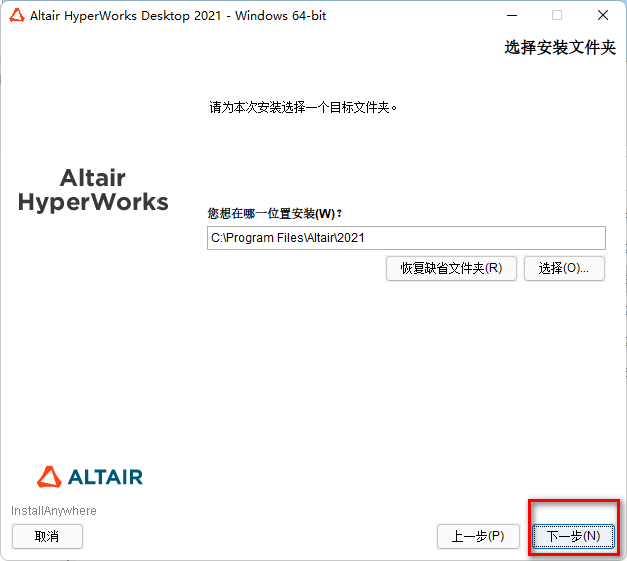Image resolution: width=627 pixels, height=561 pixels.
Task: Close the HyperWorks installer window
Action: click(x=603, y=15)
